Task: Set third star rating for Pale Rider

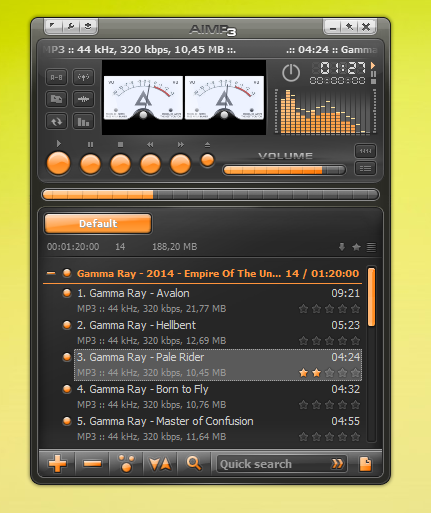Action: [x=329, y=373]
